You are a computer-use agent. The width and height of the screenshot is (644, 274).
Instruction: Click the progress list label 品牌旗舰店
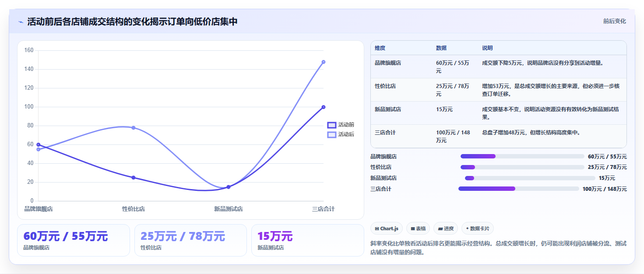tap(384, 156)
